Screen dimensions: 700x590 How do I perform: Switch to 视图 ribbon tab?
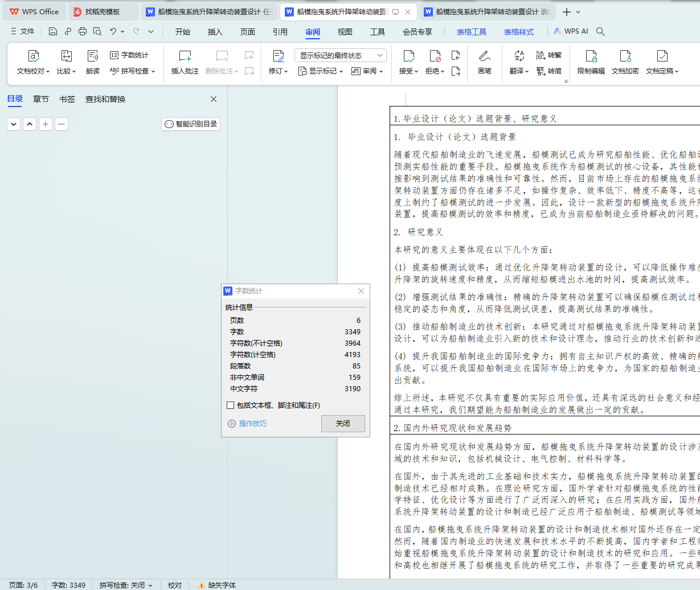pyautogui.click(x=345, y=32)
